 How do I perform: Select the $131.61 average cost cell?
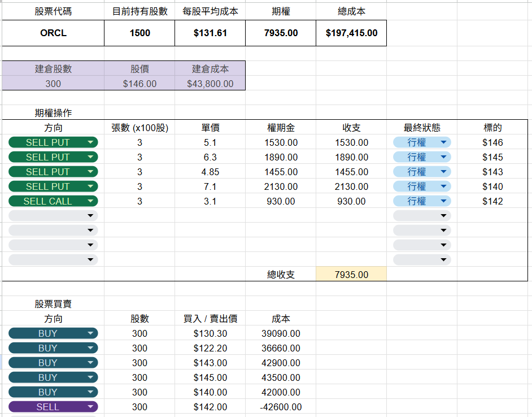click(210, 33)
